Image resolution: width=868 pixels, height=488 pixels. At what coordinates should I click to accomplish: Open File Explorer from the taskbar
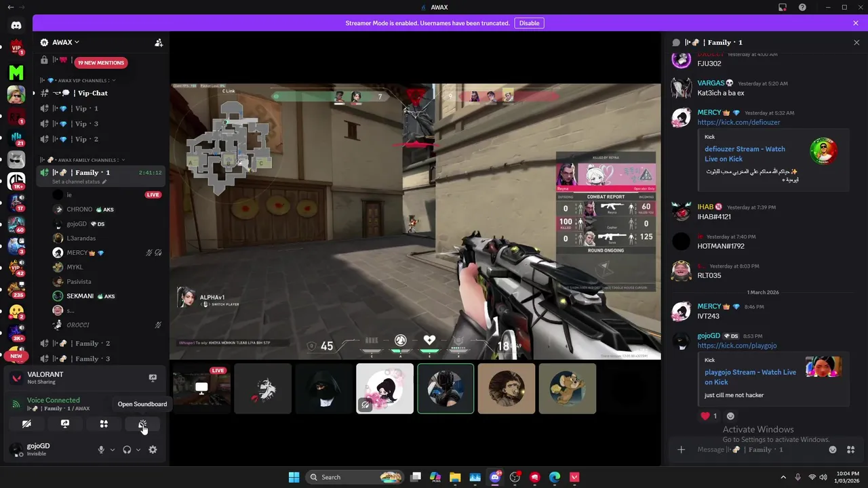point(455,477)
